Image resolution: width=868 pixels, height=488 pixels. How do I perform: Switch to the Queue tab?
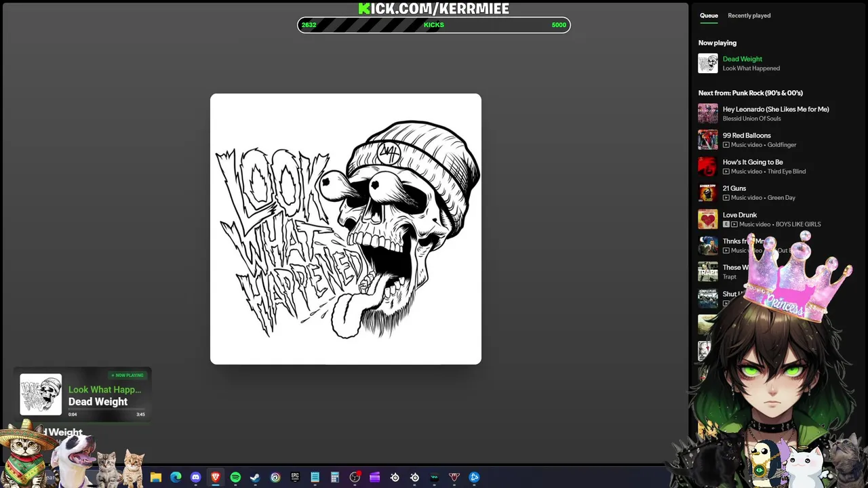[x=709, y=16]
